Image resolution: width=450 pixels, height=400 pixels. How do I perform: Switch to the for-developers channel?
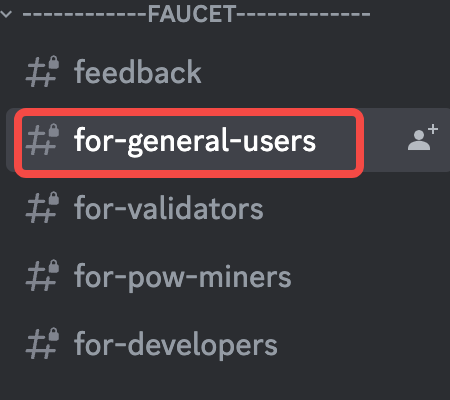coord(176,345)
